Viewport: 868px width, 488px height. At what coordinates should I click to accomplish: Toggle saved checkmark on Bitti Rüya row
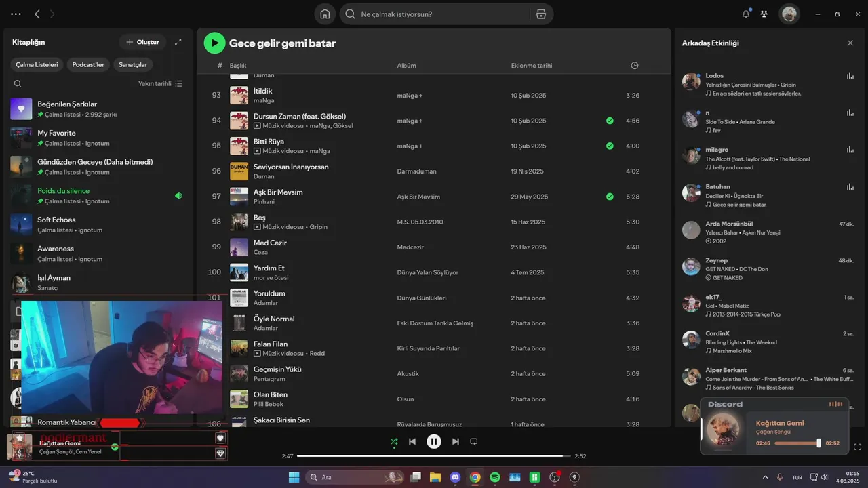tap(610, 146)
